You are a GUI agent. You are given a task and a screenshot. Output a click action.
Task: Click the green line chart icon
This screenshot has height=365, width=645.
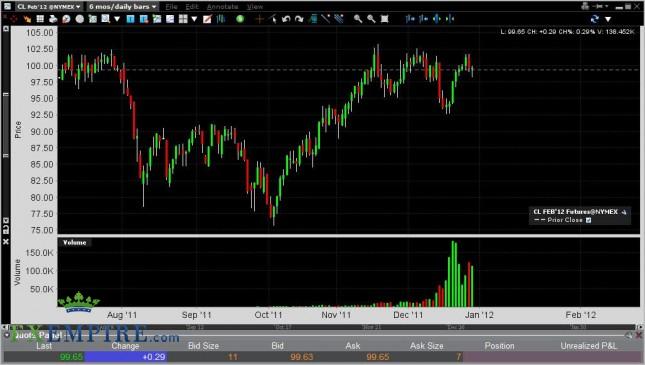[x=157, y=19]
